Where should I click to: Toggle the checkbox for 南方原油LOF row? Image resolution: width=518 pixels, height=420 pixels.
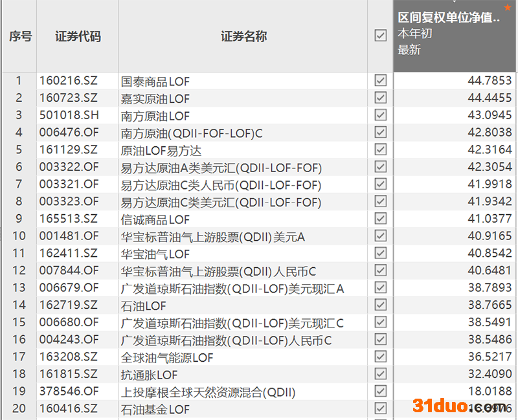point(380,115)
